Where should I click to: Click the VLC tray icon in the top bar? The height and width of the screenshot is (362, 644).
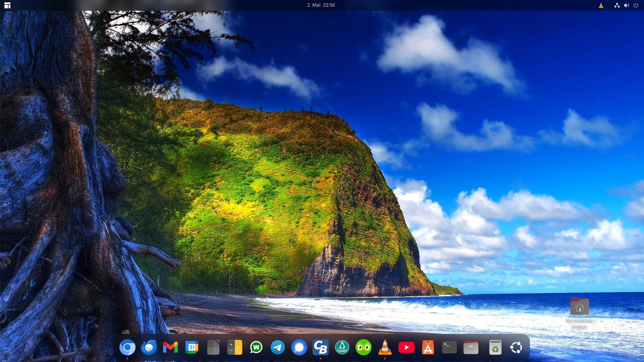tap(601, 5)
